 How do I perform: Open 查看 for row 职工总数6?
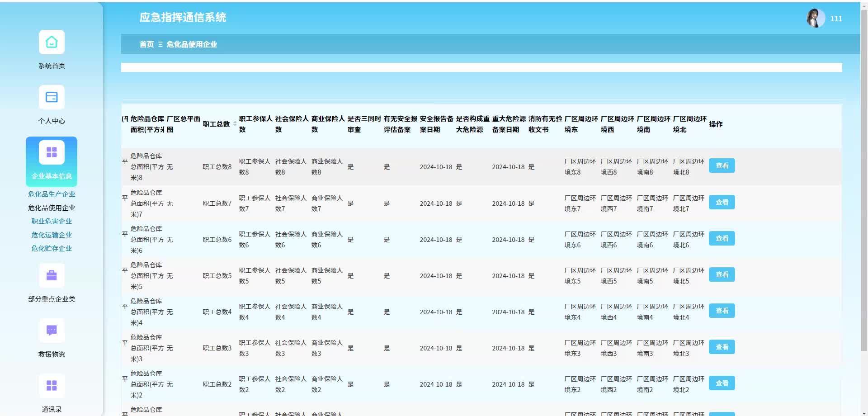pos(722,238)
